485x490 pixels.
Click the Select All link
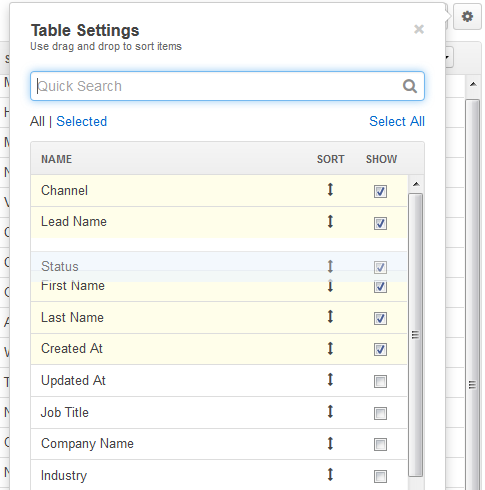coord(397,121)
